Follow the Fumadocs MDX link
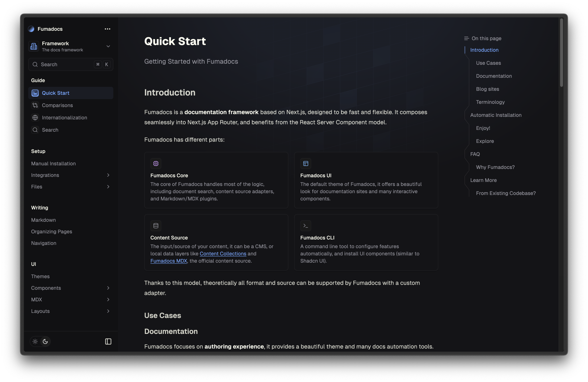Image resolution: width=588 pixels, height=382 pixels. [x=169, y=261]
